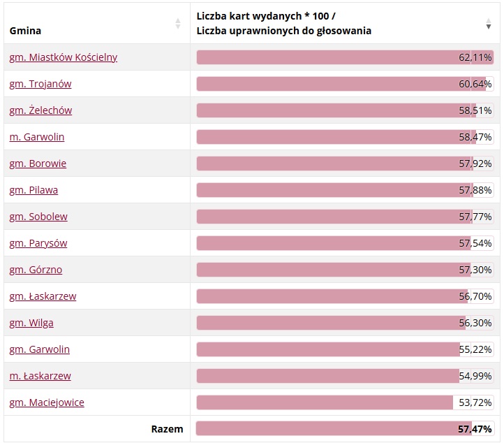
Task: Select gm. Borowie link
Action: (38, 164)
